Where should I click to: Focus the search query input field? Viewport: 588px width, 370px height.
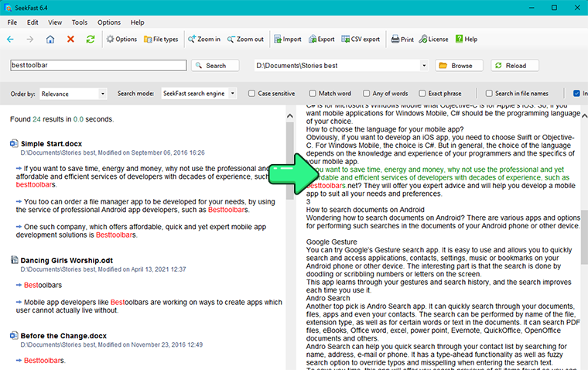pos(98,65)
